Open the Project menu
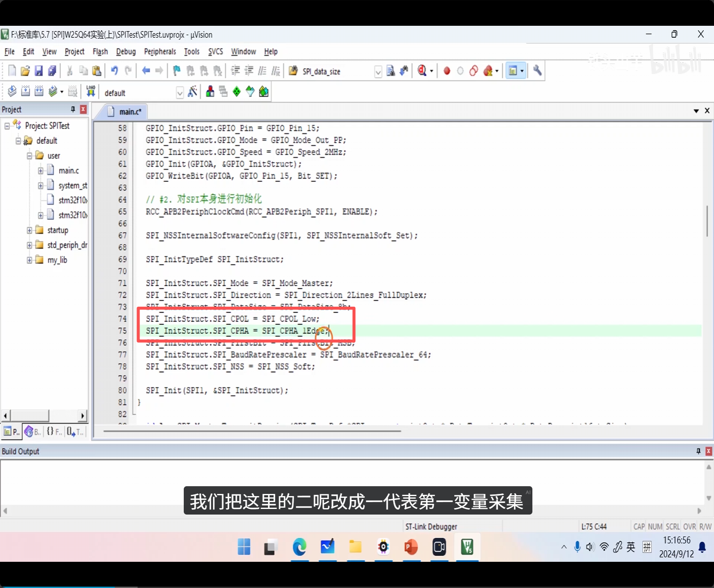 [x=75, y=52]
